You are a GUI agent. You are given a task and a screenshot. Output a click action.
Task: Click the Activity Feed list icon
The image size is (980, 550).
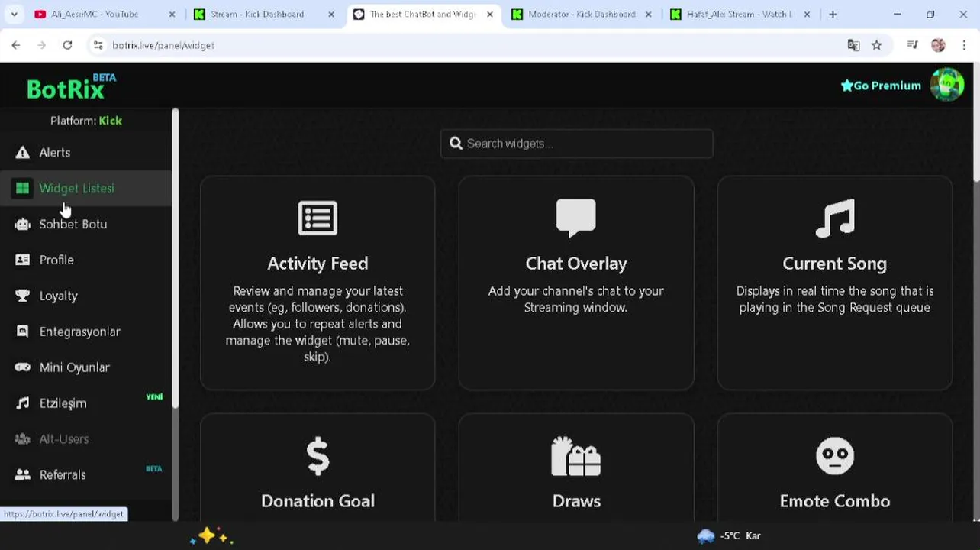pos(318,218)
